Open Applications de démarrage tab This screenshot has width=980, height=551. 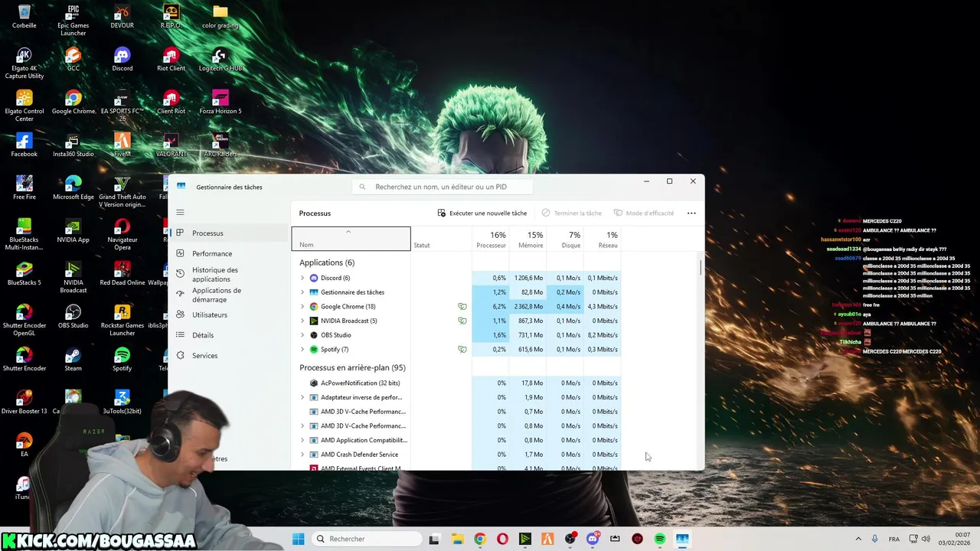(x=228, y=295)
